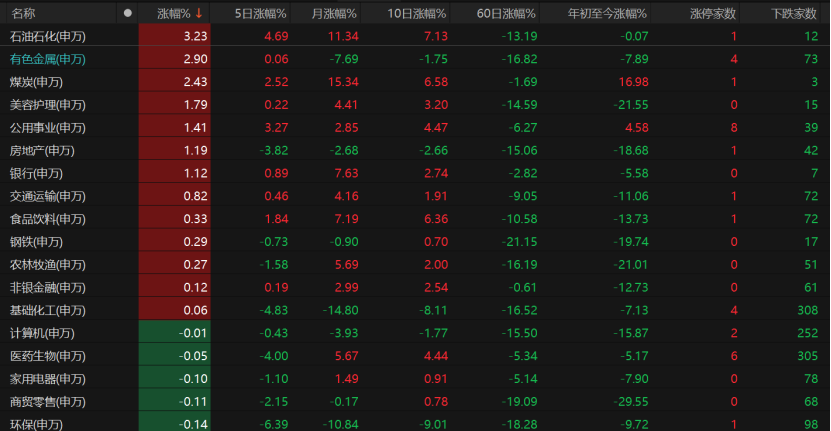Image resolution: width=831 pixels, height=431 pixels.
Task: Select the 60日涨幅% column header
Action: point(506,14)
